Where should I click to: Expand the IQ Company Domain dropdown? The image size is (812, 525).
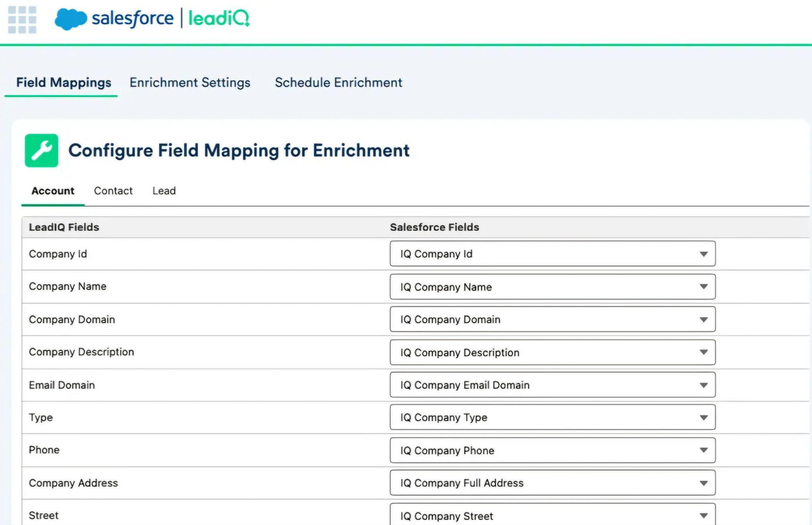pos(553,319)
